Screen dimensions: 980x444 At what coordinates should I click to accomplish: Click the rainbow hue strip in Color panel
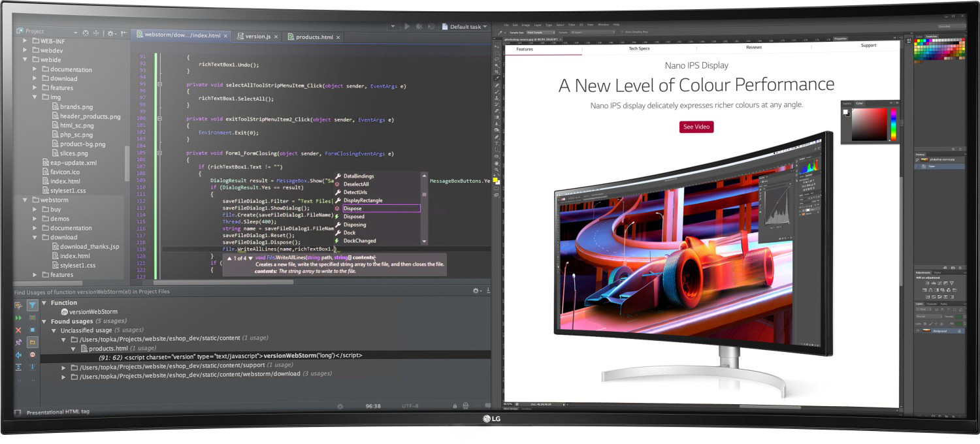893,124
